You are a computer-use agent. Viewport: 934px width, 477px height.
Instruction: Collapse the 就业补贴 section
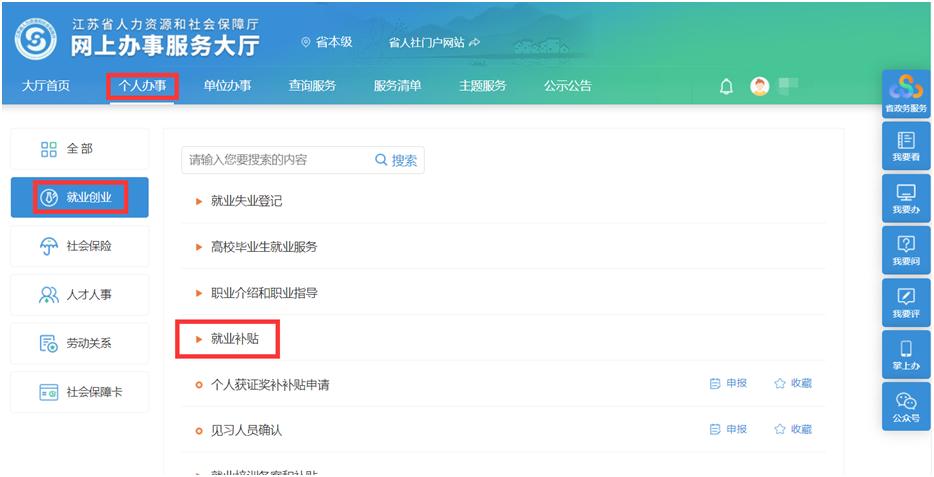[234, 339]
